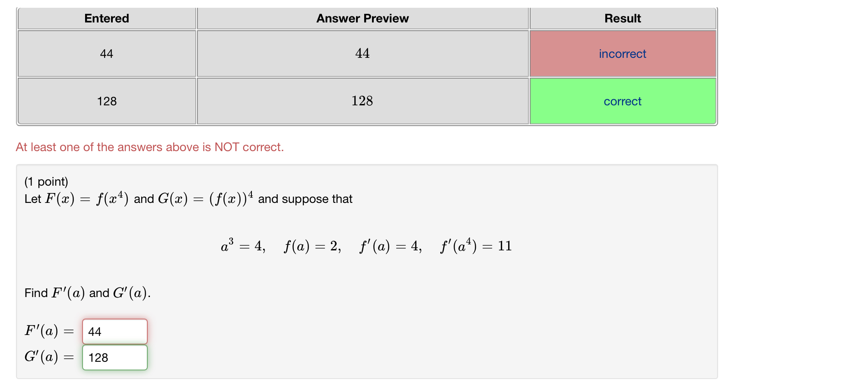The width and height of the screenshot is (868, 392).
Task: Select the entered value 44 cell
Action: [x=107, y=54]
